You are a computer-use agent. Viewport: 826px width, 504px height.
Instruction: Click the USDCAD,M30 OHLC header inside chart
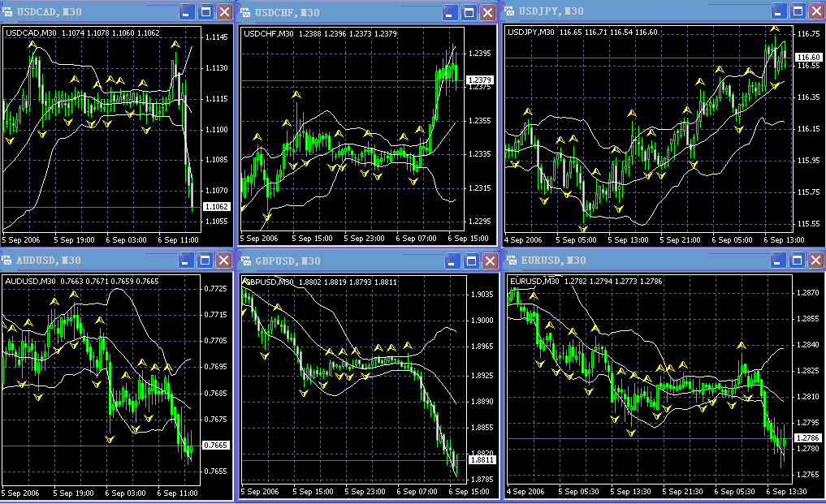pyautogui.click(x=83, y=32)
